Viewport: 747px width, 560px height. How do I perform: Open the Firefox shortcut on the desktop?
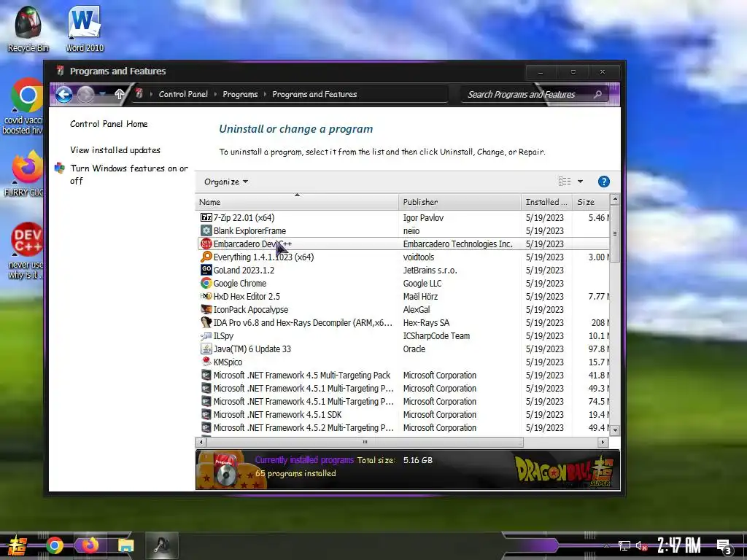pos(27,174)
